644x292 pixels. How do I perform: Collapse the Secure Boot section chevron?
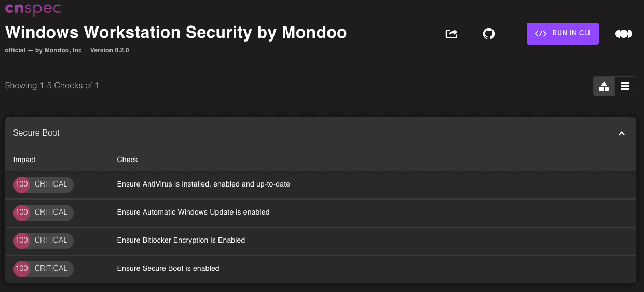[622, 134]
